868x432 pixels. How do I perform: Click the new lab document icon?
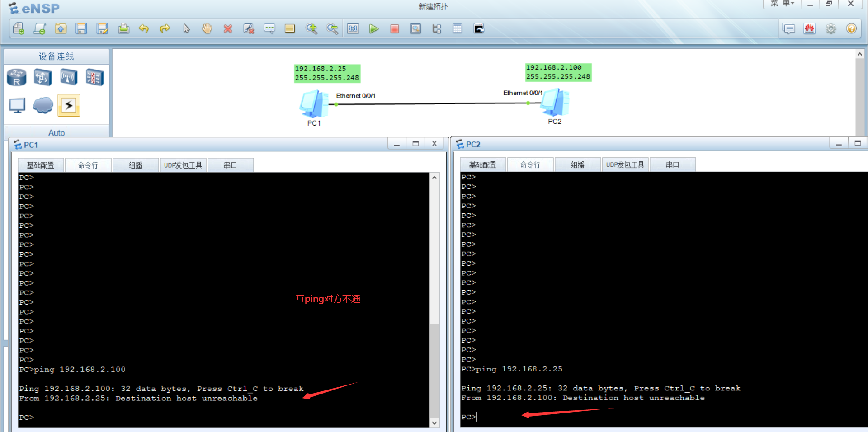click(x=40, y=29)
